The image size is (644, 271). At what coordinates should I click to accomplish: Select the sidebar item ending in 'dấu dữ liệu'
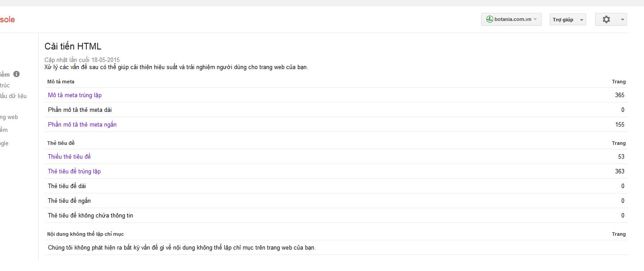13,96
